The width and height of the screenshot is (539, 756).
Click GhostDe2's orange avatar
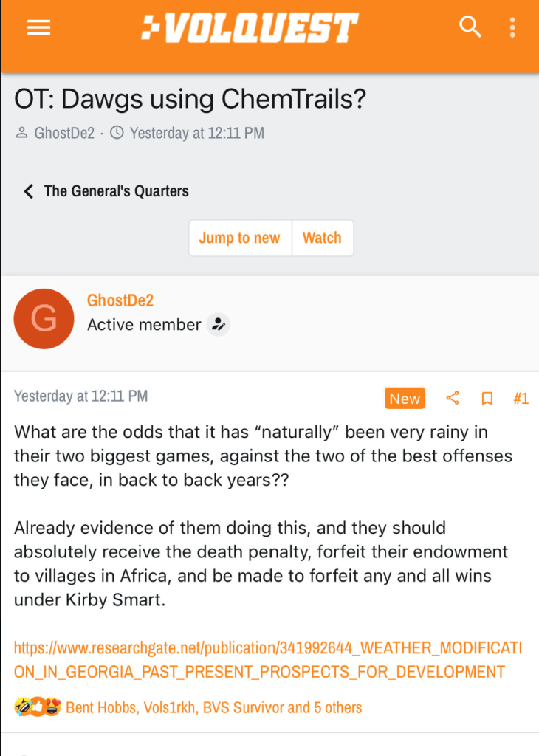[x=44, y=318]
